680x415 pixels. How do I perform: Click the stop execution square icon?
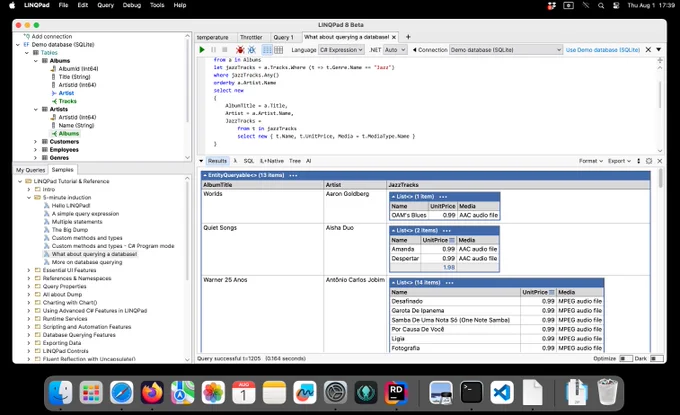point(225,50)
